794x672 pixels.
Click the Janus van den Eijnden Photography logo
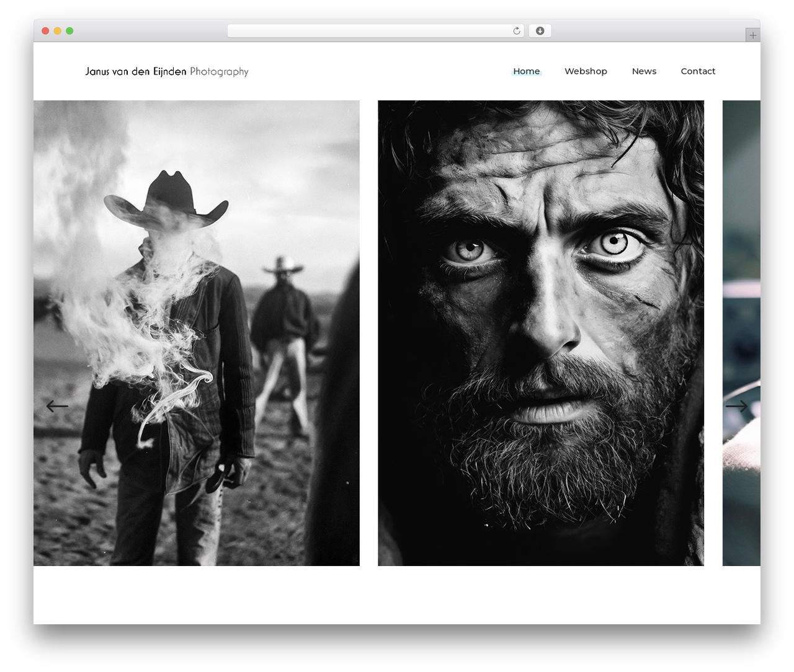(167, 71)
